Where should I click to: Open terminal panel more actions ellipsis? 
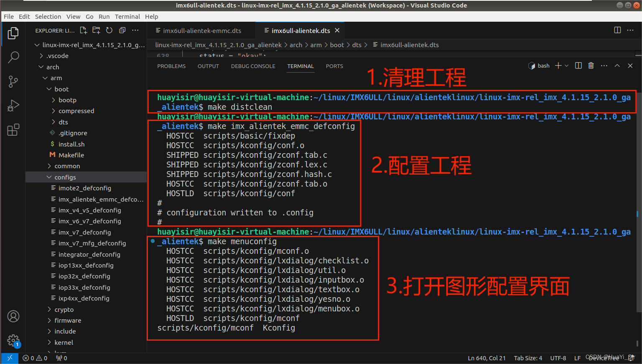click(x=604, y=66)
